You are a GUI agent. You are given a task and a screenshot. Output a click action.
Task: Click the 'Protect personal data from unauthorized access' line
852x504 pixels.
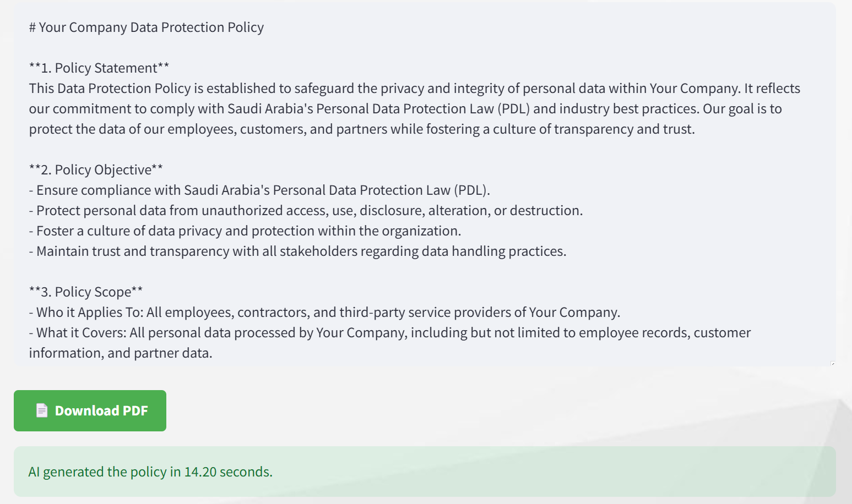coord(306,211)
